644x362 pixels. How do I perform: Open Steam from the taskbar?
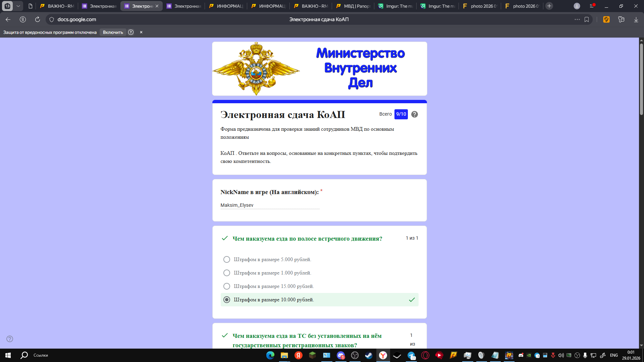pyautogui.click(x=369, y=355)
